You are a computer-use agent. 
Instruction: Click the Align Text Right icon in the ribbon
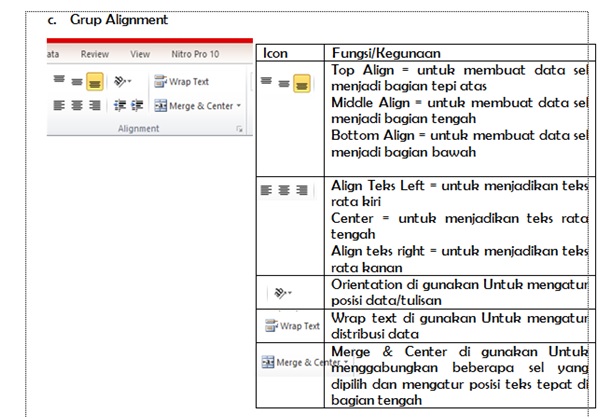95,105
